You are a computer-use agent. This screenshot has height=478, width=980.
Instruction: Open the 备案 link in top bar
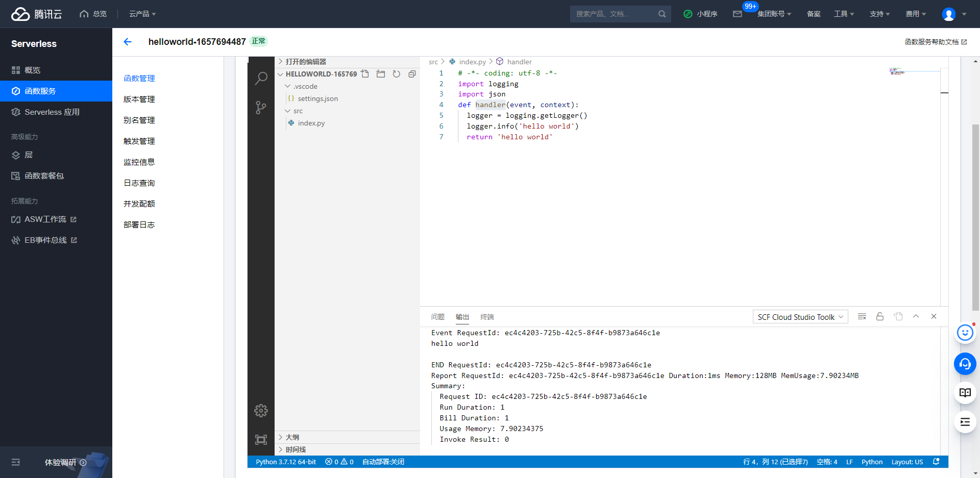[x=814, y=14]
